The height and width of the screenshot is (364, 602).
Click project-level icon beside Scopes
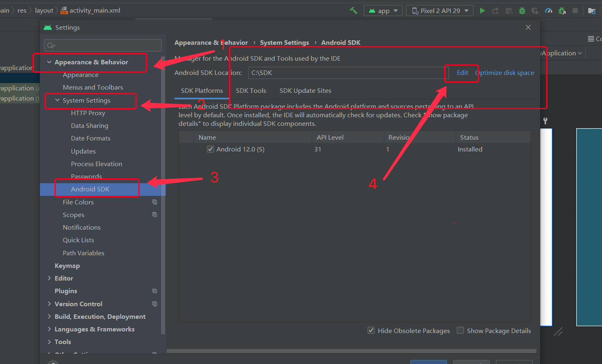click(x=154, y=215)
